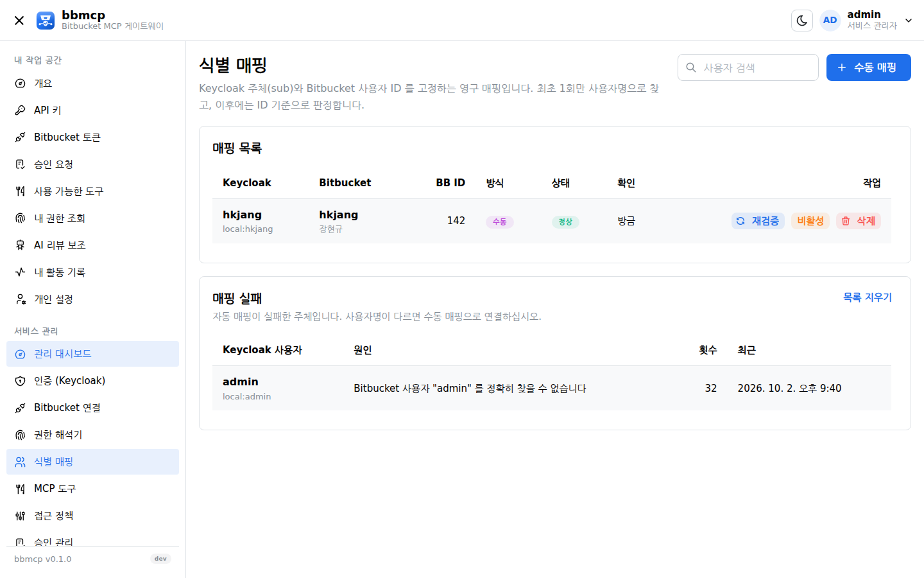924x578 pixels.
Task: Open 개요 in the sidebar
Action: click(92, 83)
